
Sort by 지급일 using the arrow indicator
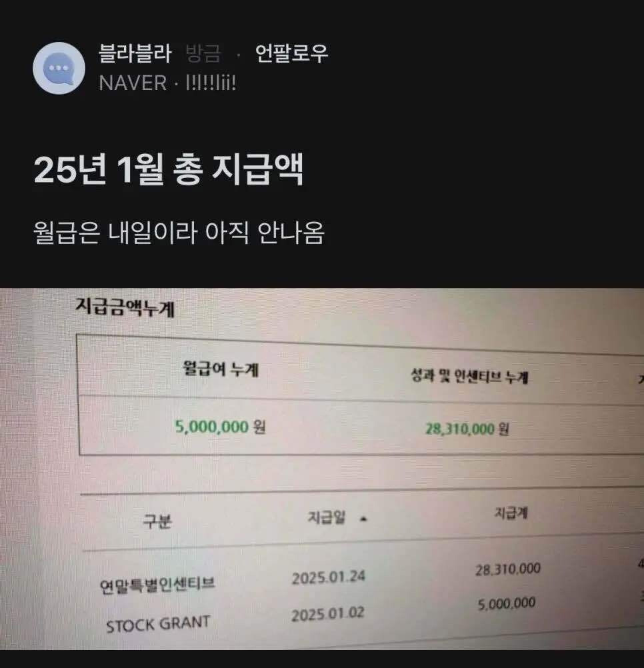[x=363, y=519]
